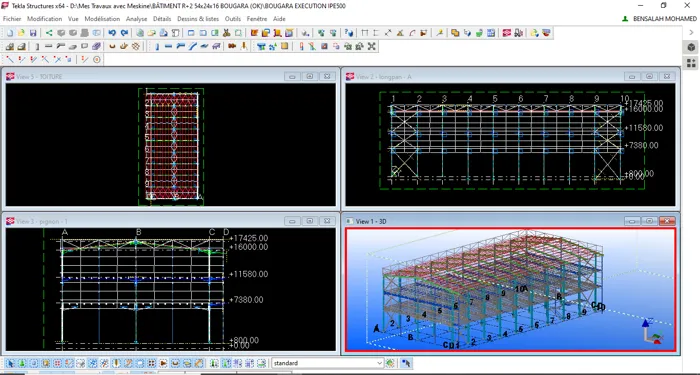
Task: Open the Modification menu
Action: tap(44, 19)
